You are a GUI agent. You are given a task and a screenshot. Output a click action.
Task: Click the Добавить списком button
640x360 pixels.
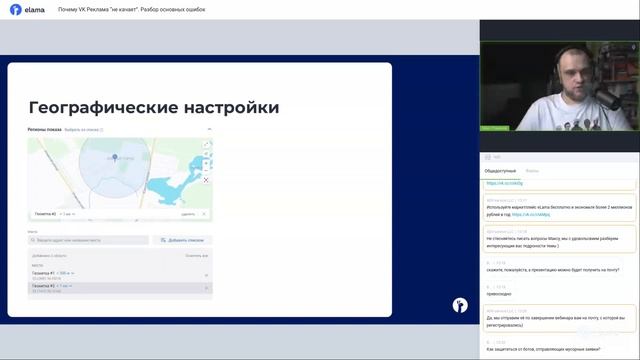coord(182,240)
